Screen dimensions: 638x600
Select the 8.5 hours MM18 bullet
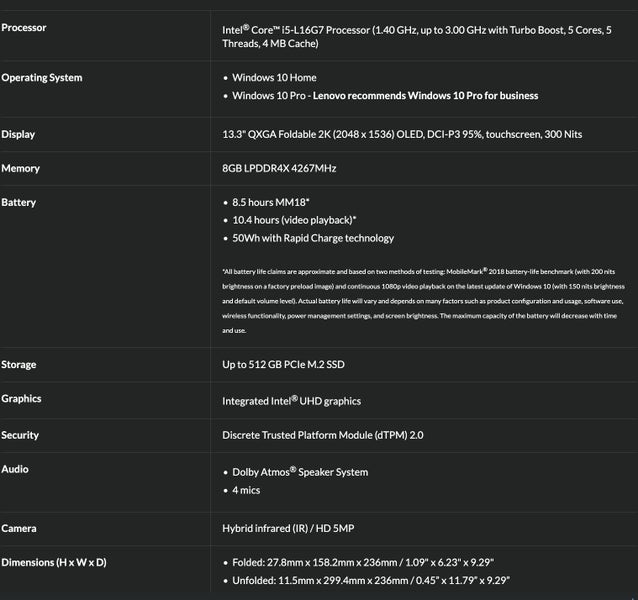271,202
